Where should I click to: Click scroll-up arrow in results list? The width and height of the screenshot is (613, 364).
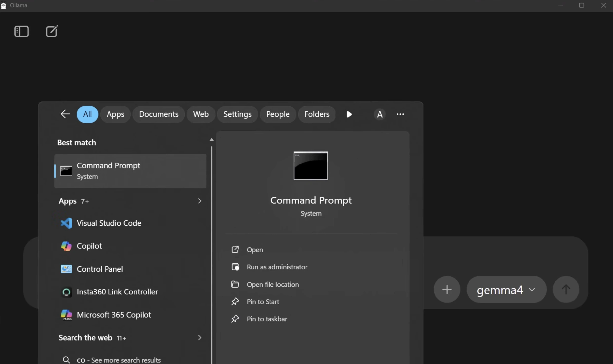211,140
